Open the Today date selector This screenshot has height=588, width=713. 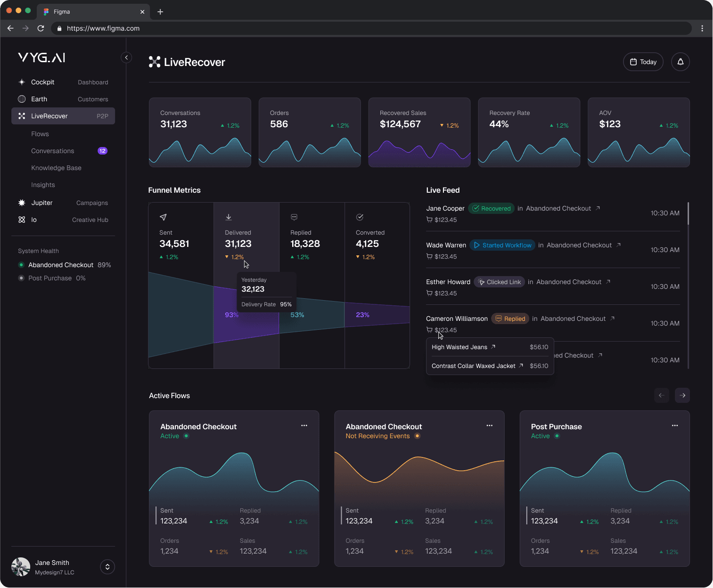coord(643,62)
